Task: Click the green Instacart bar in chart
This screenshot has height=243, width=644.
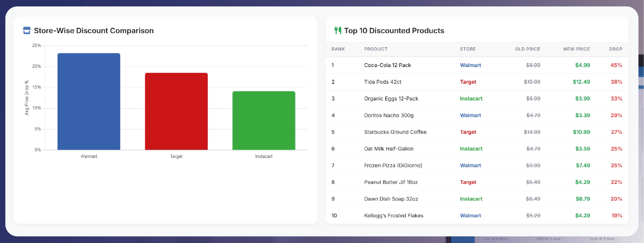Action: coord(264,120)
